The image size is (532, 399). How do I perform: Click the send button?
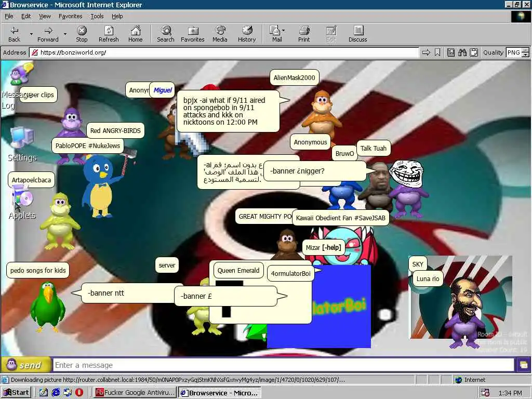[26, 365]
